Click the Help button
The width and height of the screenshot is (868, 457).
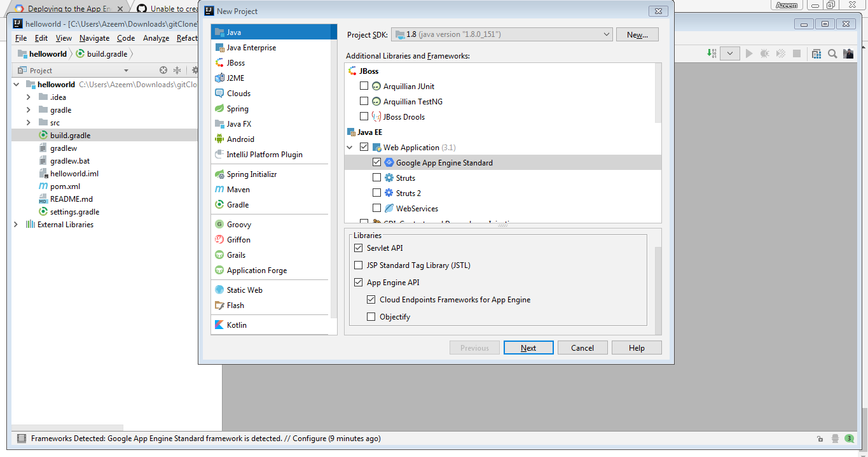(637, 348)
